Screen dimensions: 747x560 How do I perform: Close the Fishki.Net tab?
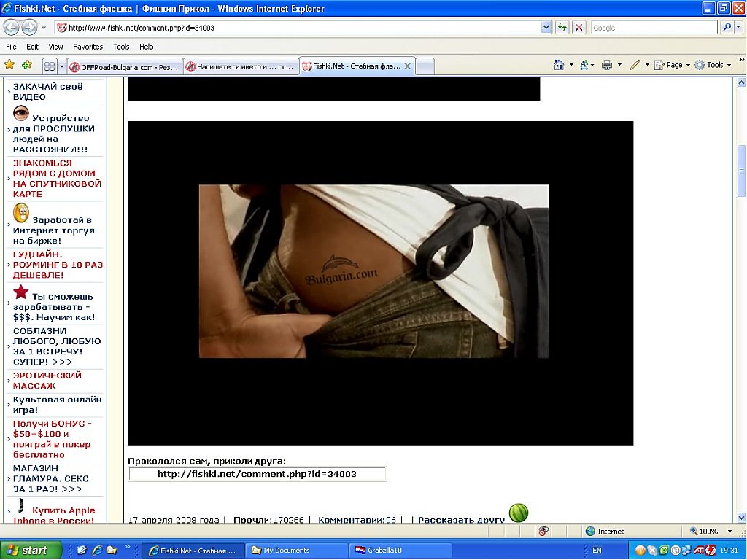click(x=408, y=66)
